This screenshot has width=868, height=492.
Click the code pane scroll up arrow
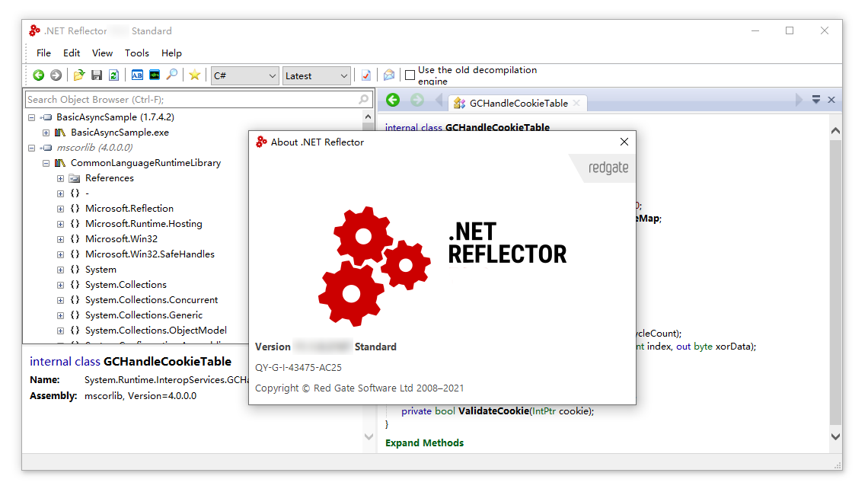point(835,131)
